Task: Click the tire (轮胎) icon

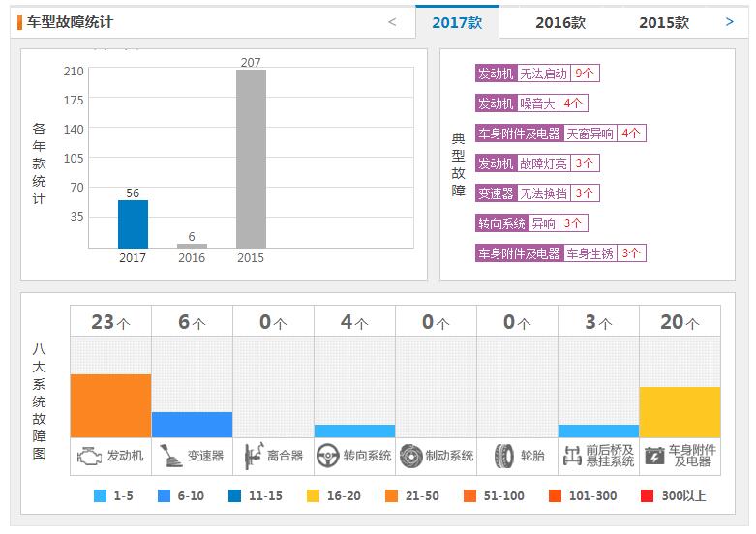Action: pos(504,456)
